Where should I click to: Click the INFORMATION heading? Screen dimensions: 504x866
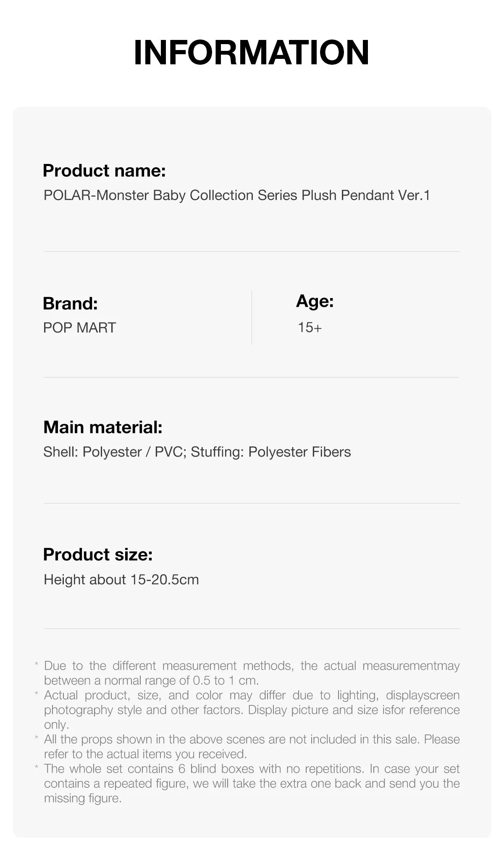point(251,53)
